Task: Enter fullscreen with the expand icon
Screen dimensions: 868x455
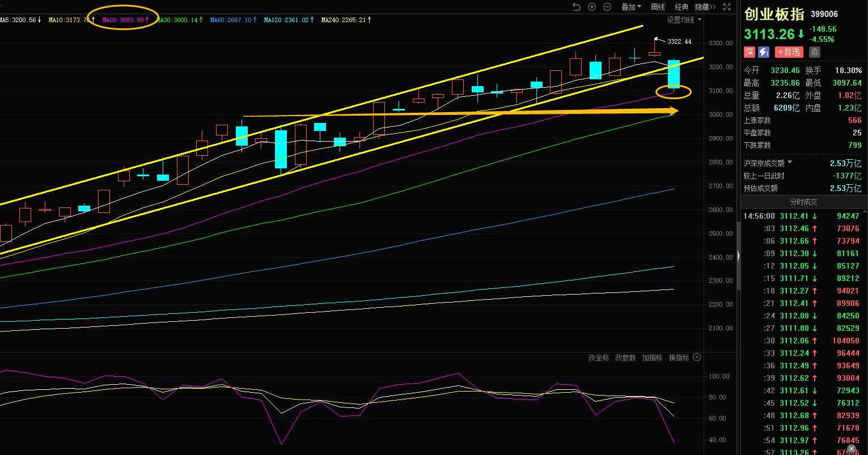Action: click(x=727, y=7)
